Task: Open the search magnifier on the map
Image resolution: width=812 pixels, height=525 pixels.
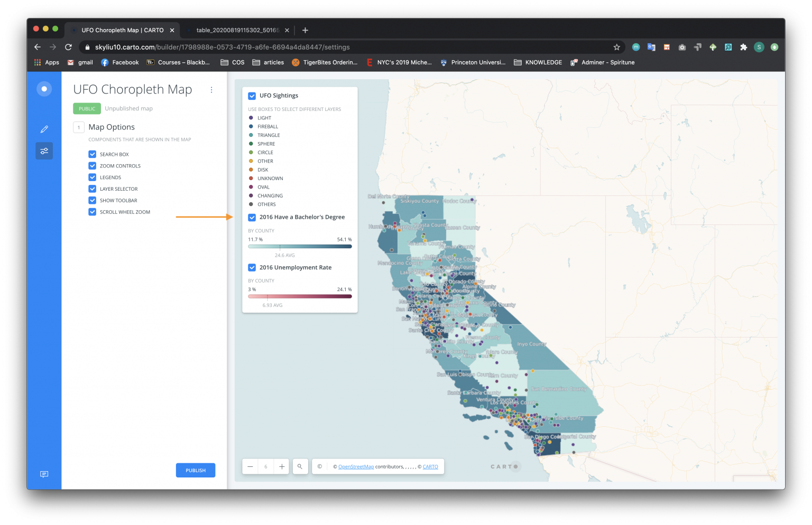Action: pos(300,466)
